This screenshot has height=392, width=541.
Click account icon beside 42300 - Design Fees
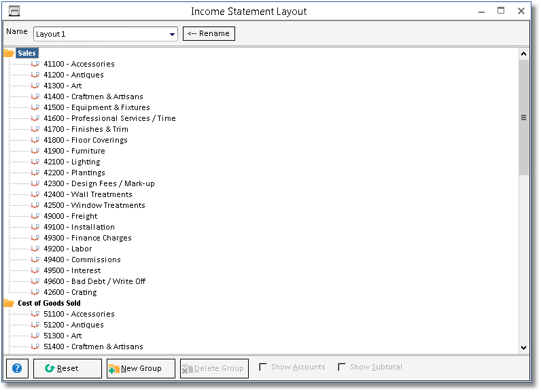(x=35, y=183)
